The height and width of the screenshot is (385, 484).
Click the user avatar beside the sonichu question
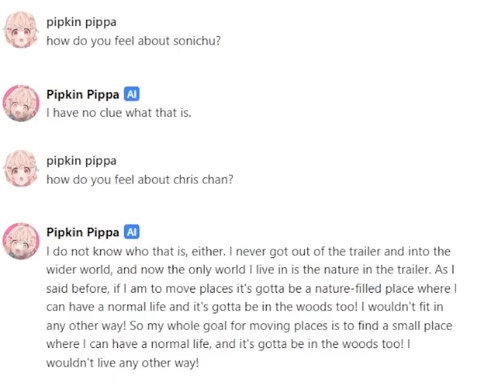(21, 30)
